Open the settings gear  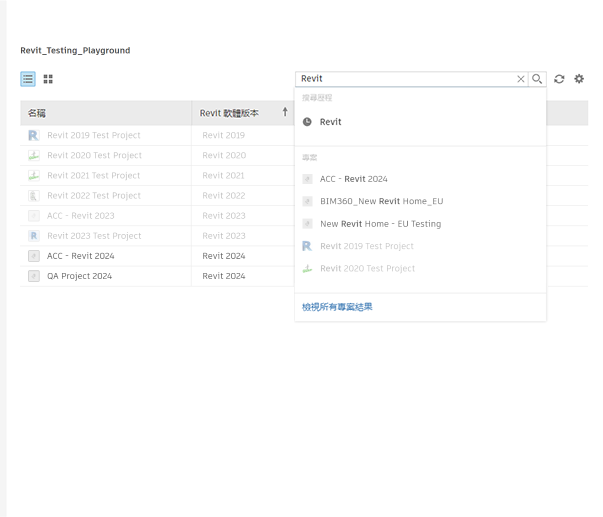point(579,79)
